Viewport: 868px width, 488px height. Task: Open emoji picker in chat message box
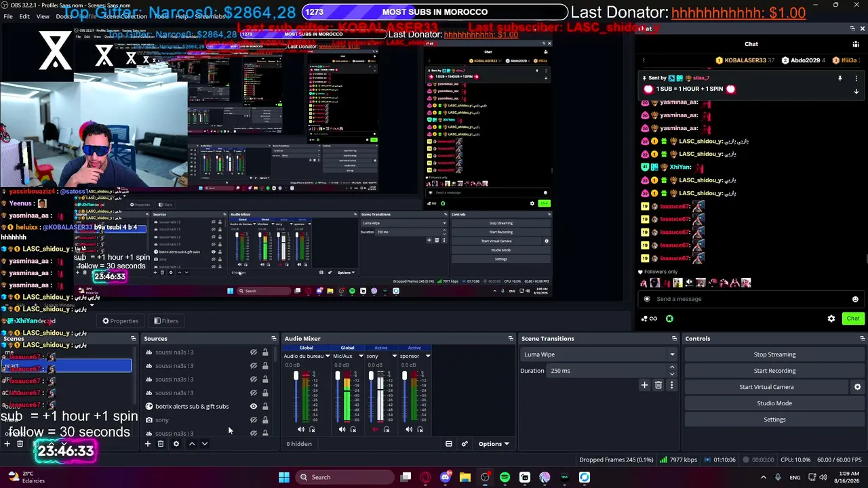(855, 299)
